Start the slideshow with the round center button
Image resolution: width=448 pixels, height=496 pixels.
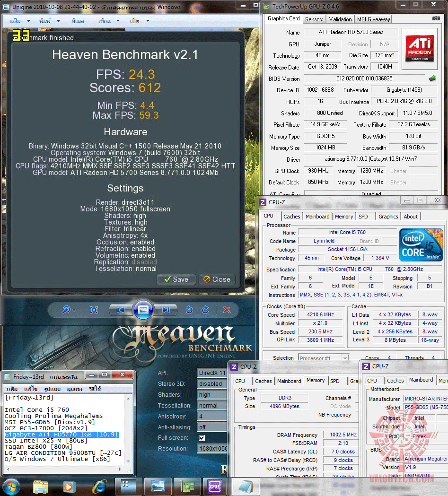pos(143,310)
